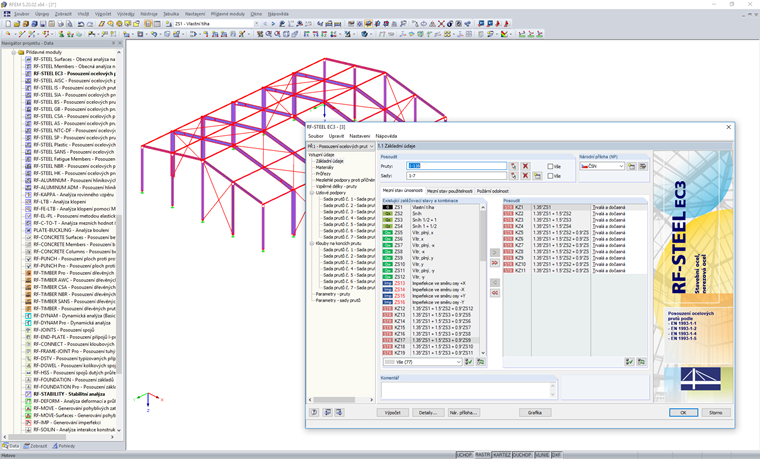760x459 pixels.
Task: Check Vše checkbox for Pruty
Action: click(550, 166)
